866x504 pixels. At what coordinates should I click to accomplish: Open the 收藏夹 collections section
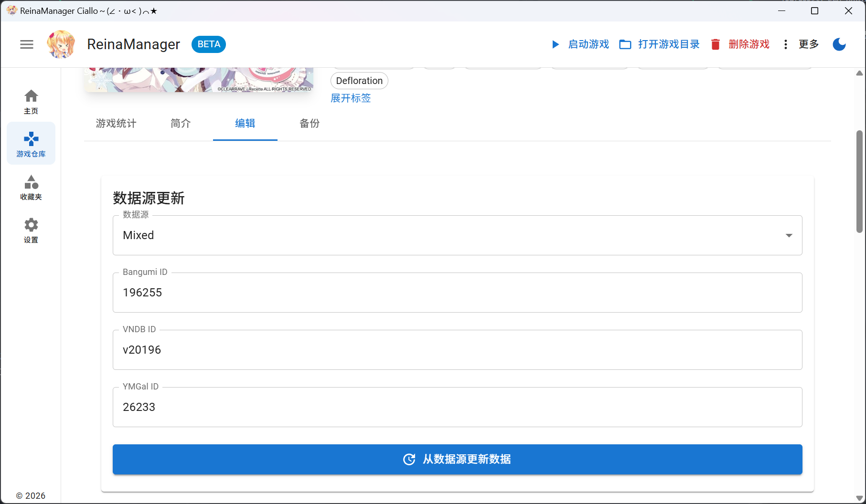point(31,187)
